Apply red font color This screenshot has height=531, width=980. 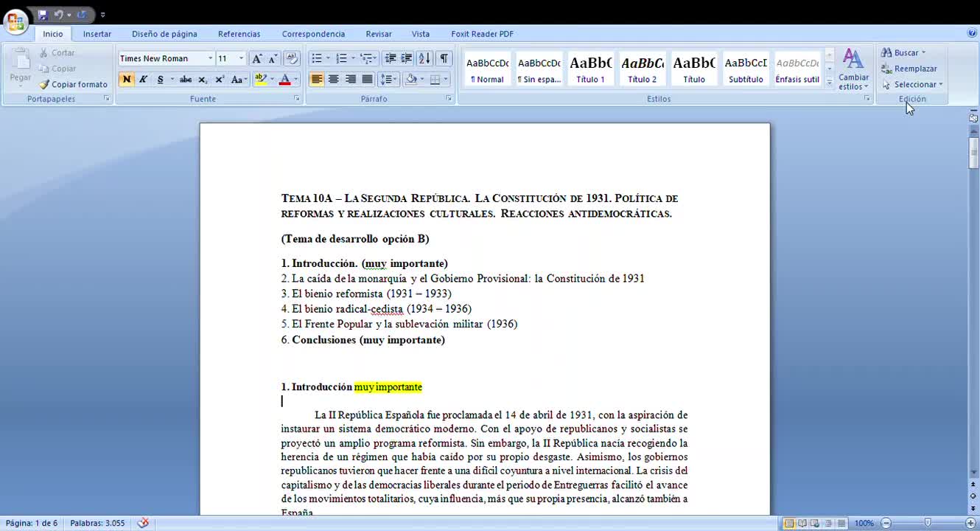(x=284, y=79)
